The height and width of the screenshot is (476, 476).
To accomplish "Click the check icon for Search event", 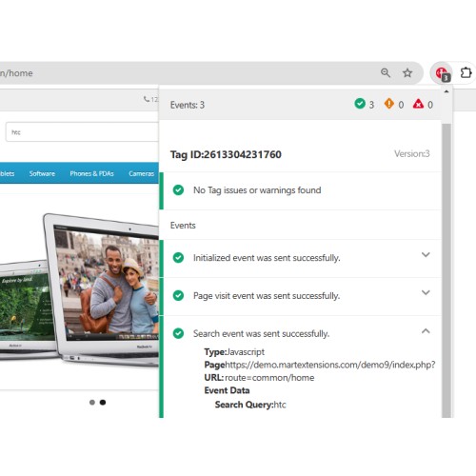I will coord(178,333).
